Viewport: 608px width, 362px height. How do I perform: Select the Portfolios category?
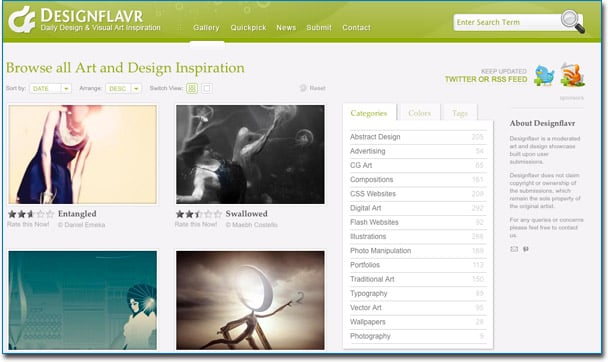pos(417,265)
